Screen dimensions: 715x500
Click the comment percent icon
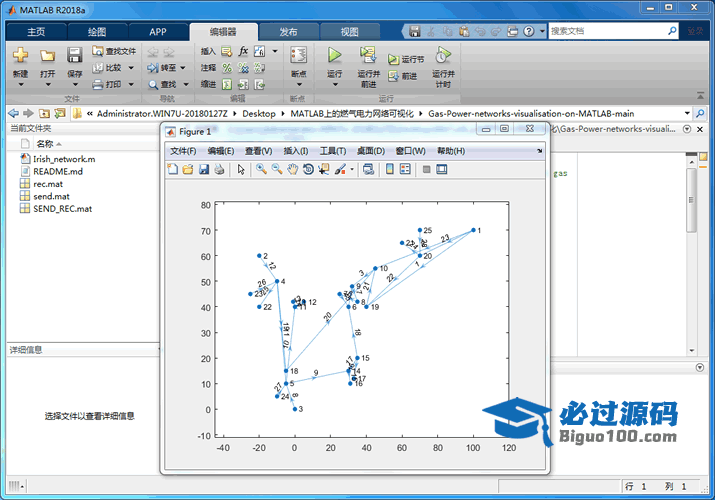(227, 68)
